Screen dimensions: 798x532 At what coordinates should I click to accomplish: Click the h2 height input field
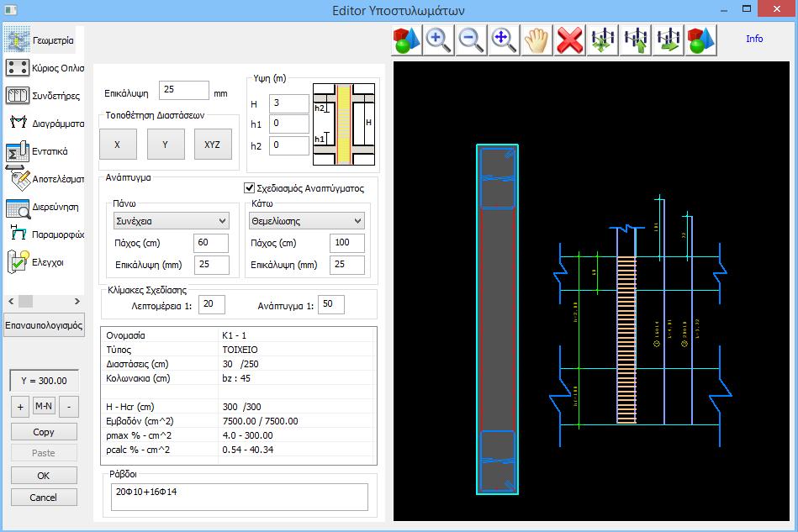[288, 145]
